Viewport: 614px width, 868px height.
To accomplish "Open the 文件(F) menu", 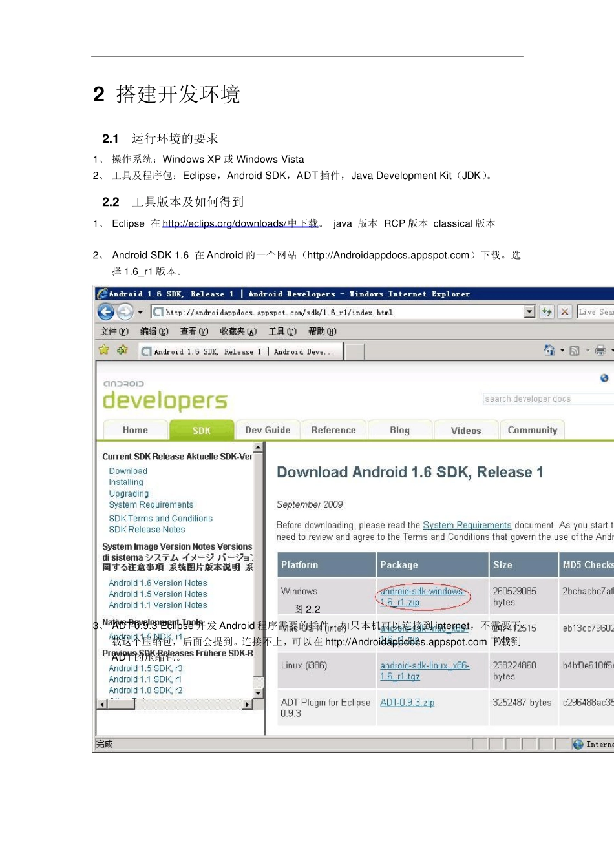I will 114,331.
